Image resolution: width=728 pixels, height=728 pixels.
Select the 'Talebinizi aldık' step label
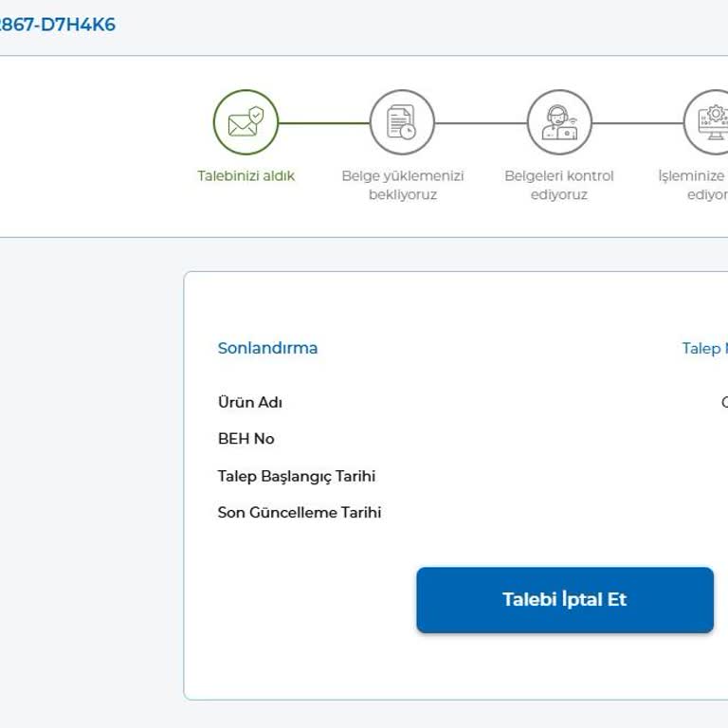(x=246, y=176)
